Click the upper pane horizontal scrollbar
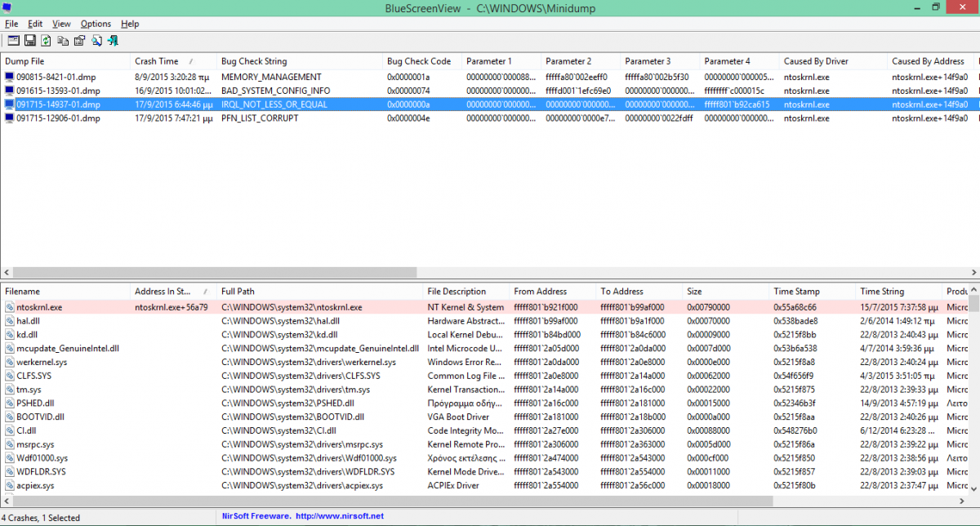The width and height of the screenshot is (980, 526). [x=408, y=272]
